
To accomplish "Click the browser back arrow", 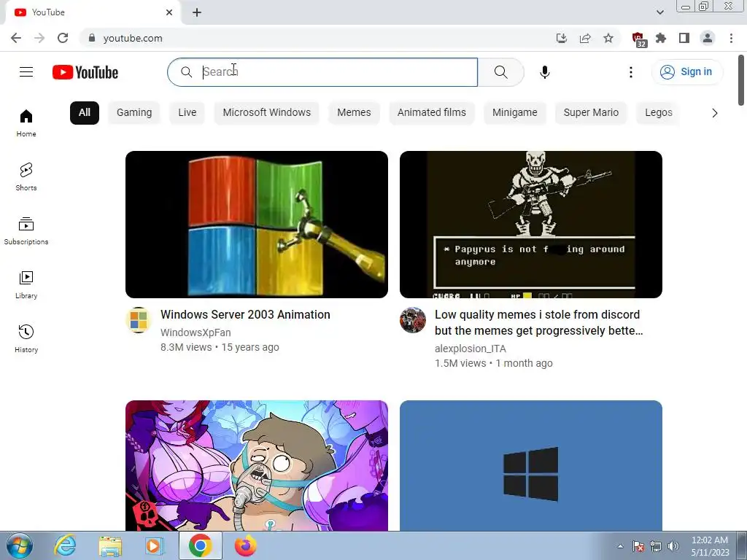I will tap(16, 38).
